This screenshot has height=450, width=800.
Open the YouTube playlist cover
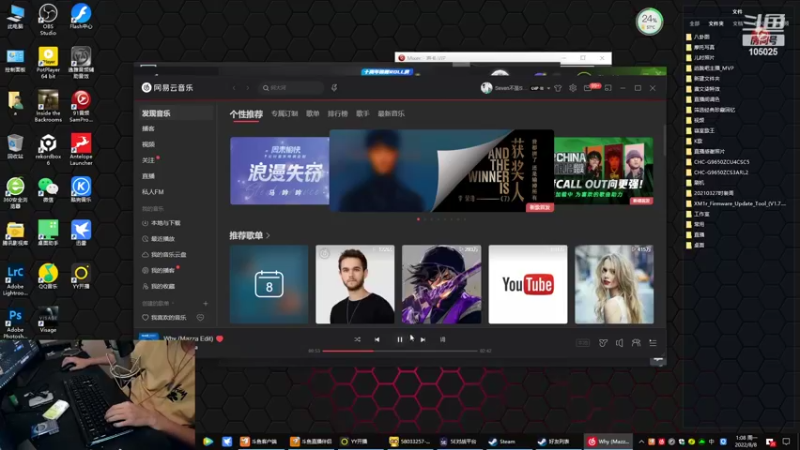click(x=528, y=284)
